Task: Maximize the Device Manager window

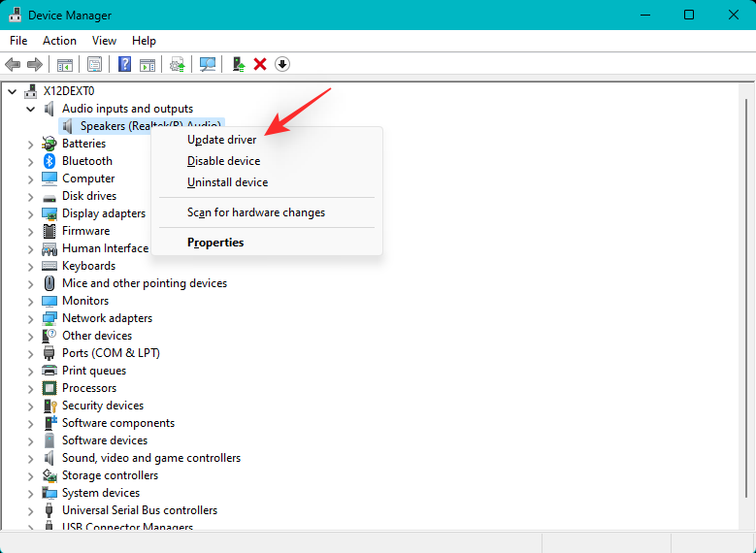Action: click(x=689, y=15)
